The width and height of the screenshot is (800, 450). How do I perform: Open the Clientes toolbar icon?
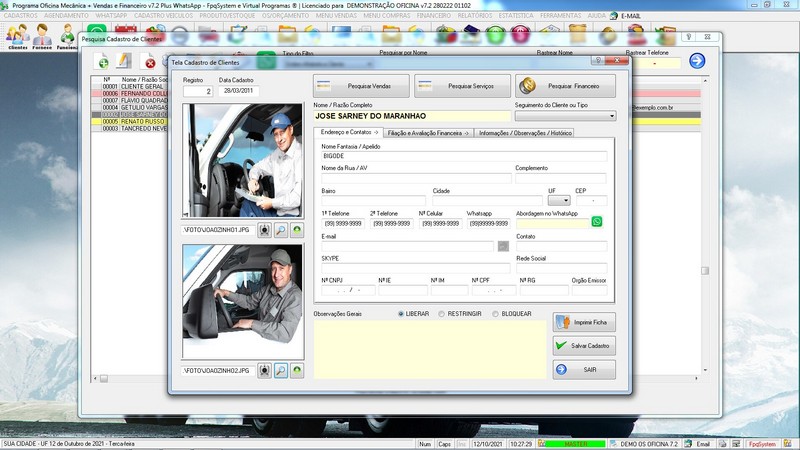16,37
